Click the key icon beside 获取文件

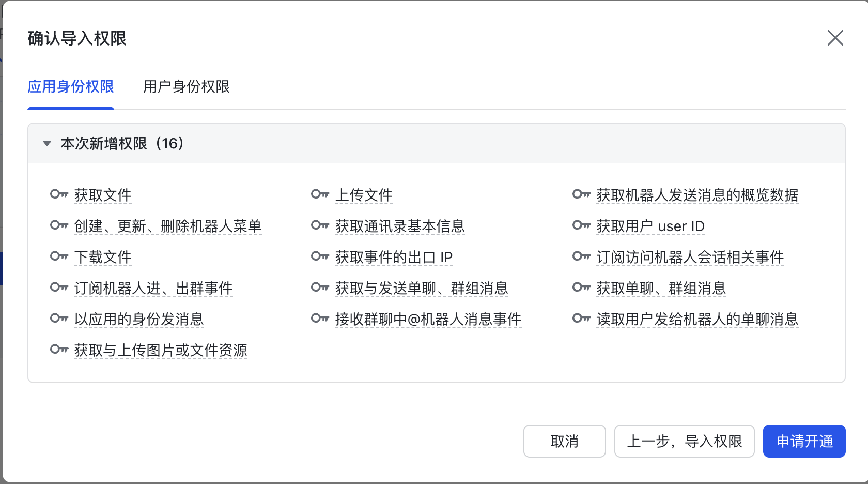(59, 194)
